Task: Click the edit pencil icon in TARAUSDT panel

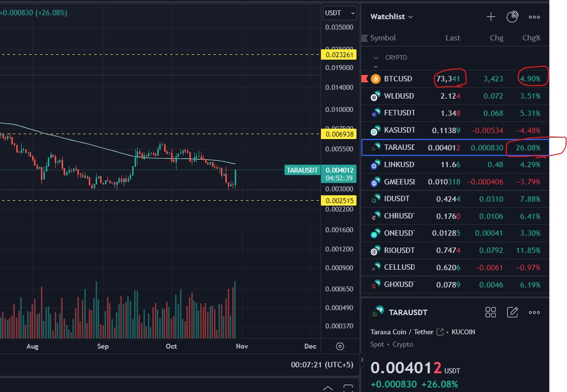Action: tap(513, 312)
